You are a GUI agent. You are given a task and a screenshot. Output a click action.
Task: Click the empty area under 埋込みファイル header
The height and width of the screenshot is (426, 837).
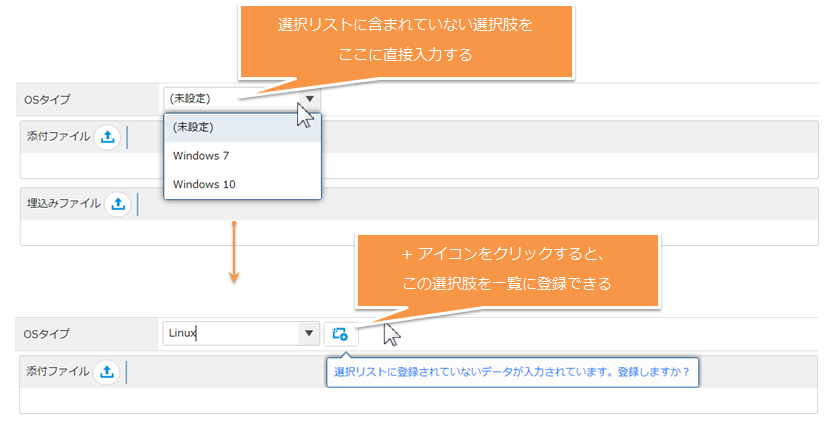[418, 232]
